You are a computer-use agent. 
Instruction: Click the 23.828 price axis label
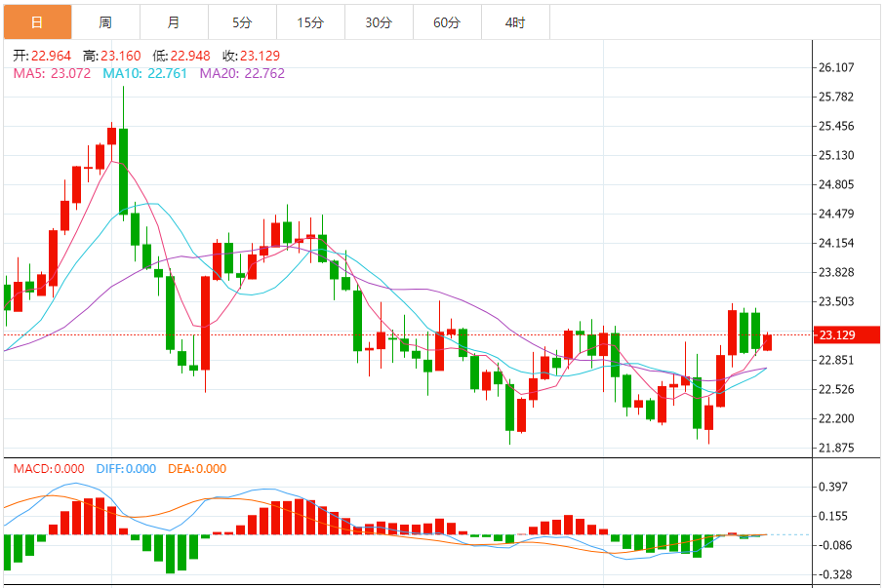tap(836, 273)
